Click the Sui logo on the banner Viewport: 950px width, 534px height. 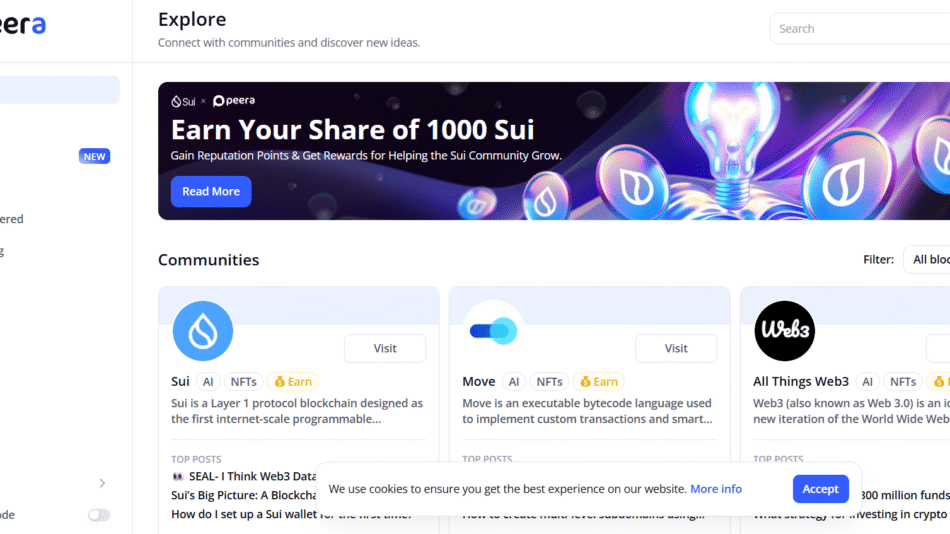click(183, 101)
